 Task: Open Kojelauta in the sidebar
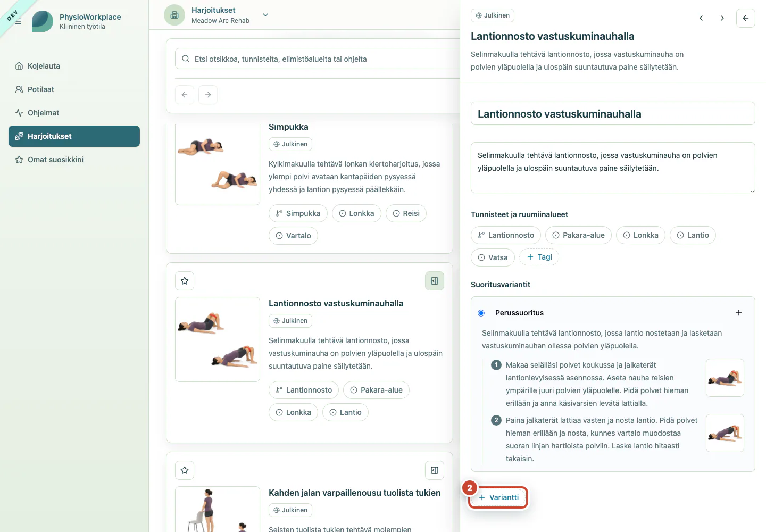coord(74,66)
